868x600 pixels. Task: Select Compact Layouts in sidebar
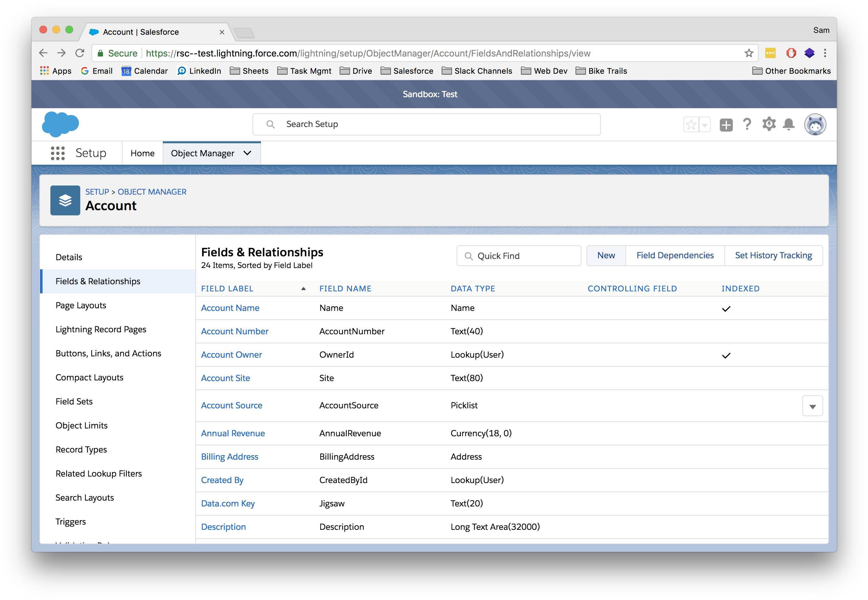[89, 377]
